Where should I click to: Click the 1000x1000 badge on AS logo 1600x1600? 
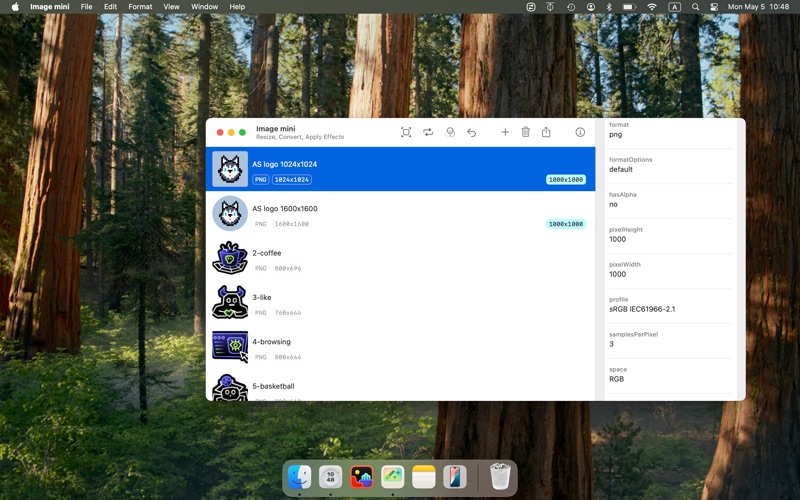coord(566,224)
